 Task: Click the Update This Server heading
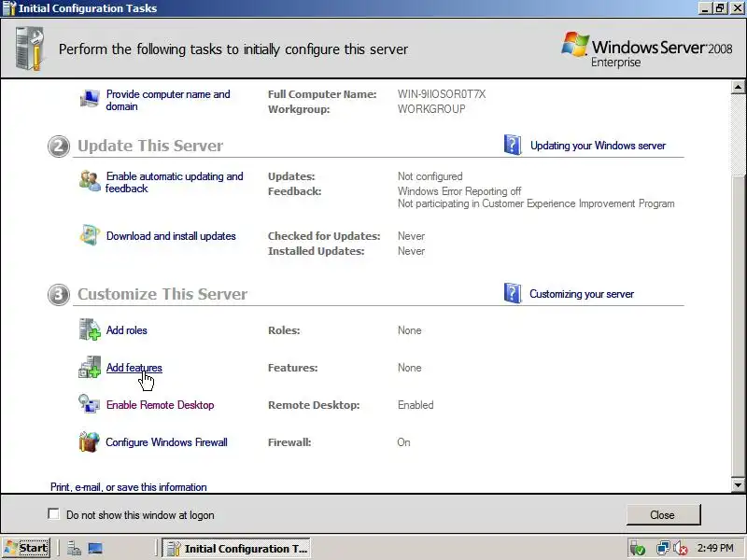[150, 146]
